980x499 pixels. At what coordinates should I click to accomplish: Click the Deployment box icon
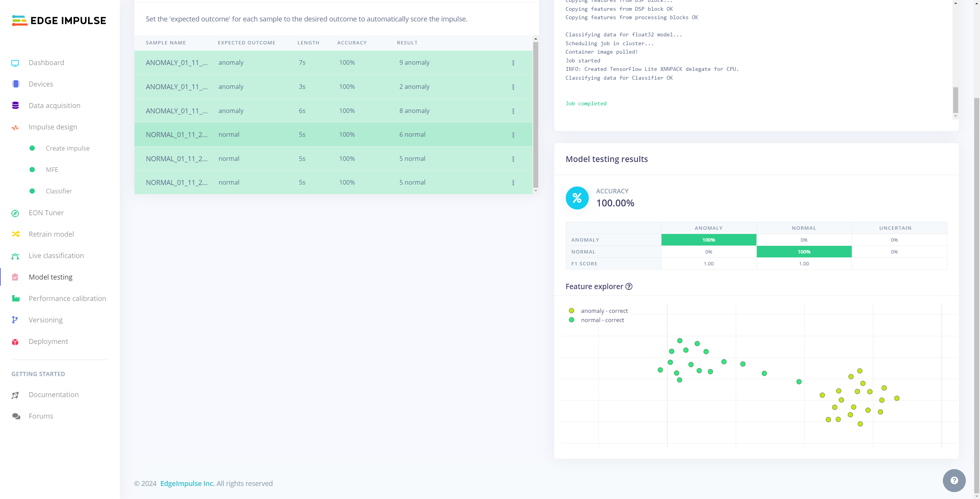pyautogui.click(x=15, y=342)
